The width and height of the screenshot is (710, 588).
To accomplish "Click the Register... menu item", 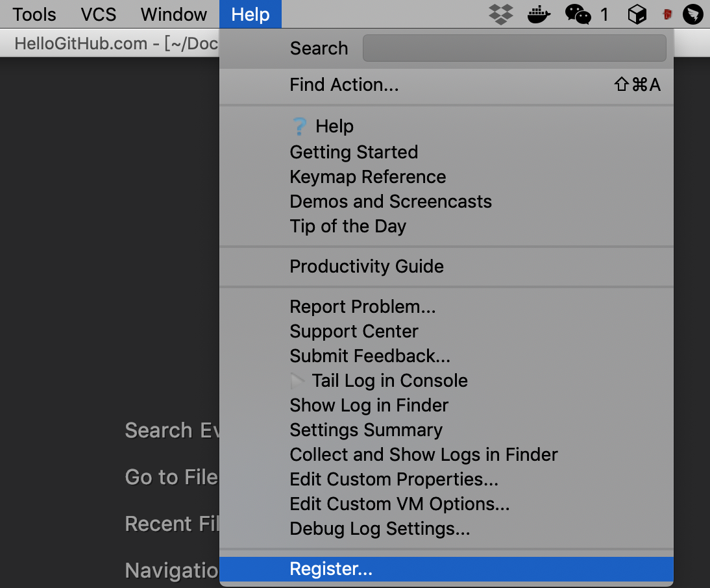I will tap(331, 569).
